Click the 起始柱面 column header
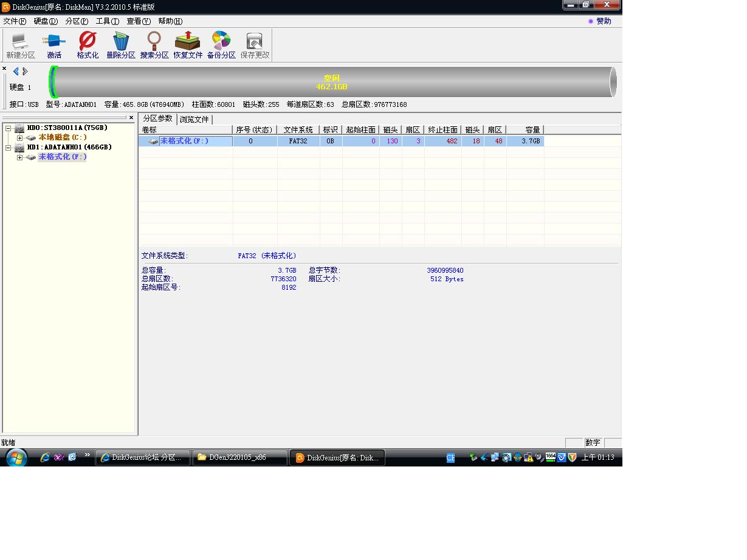This screenshot has width=747, height=560. click(361, 130)
